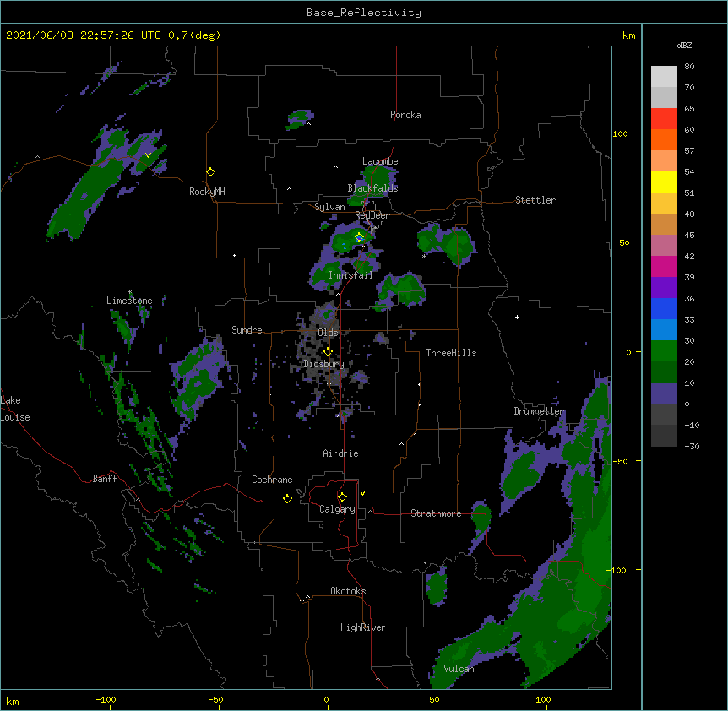This screenshot has height=711, width=728.
Task: Click the Calgary yellow diamond marker
Action: point(342,497)
